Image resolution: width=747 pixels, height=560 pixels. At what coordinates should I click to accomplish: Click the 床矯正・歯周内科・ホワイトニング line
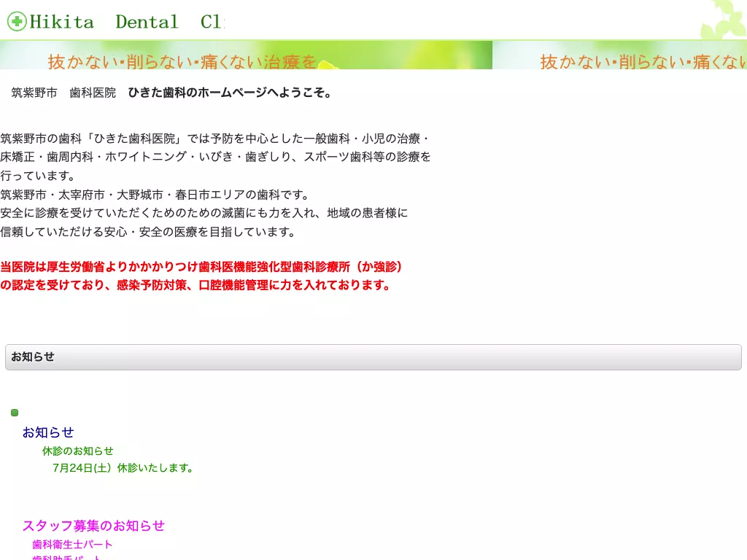215,157
